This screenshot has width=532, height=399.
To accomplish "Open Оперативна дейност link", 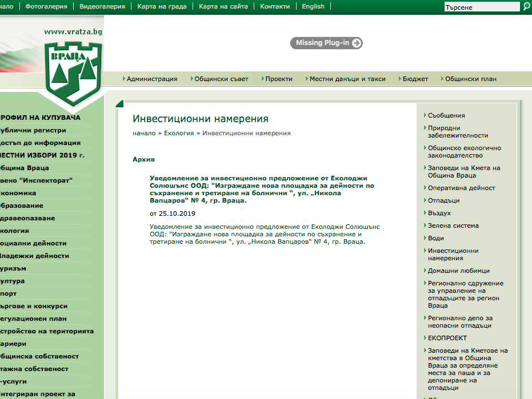I will click(x=461, y=188).
